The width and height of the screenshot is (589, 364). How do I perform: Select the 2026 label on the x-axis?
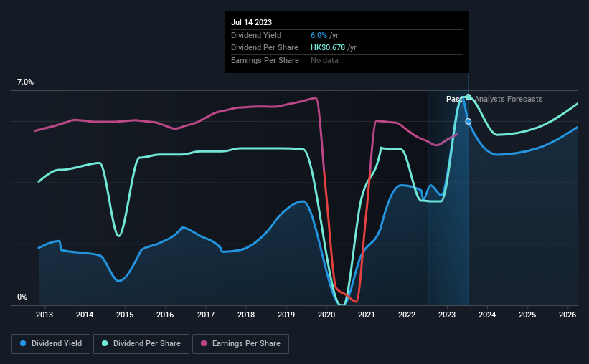[567, 315]
